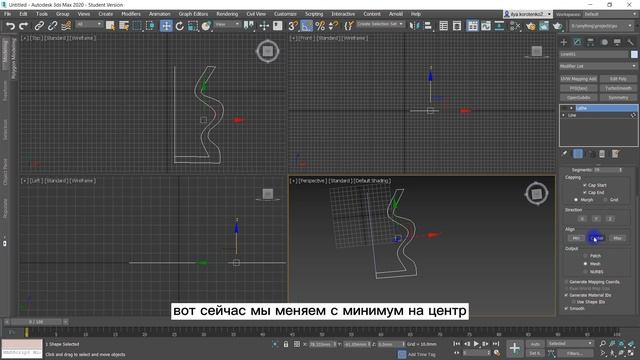
Task: Open Create Selection Set dropdown
Action: 380,24
